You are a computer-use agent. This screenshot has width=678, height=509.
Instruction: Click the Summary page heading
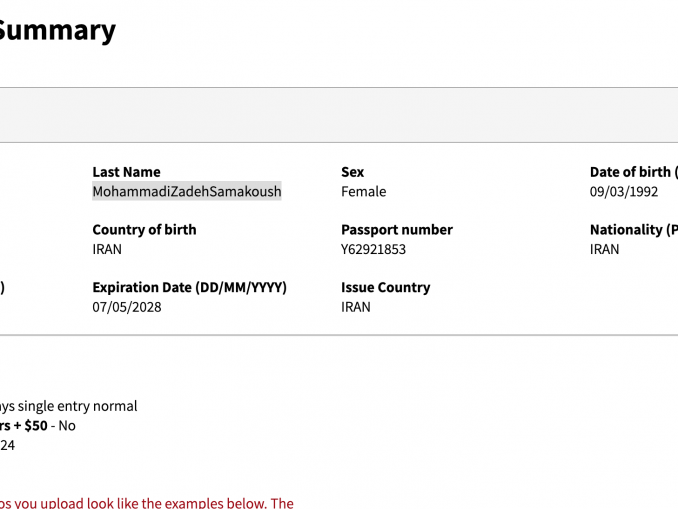click(x=57, y=30)
